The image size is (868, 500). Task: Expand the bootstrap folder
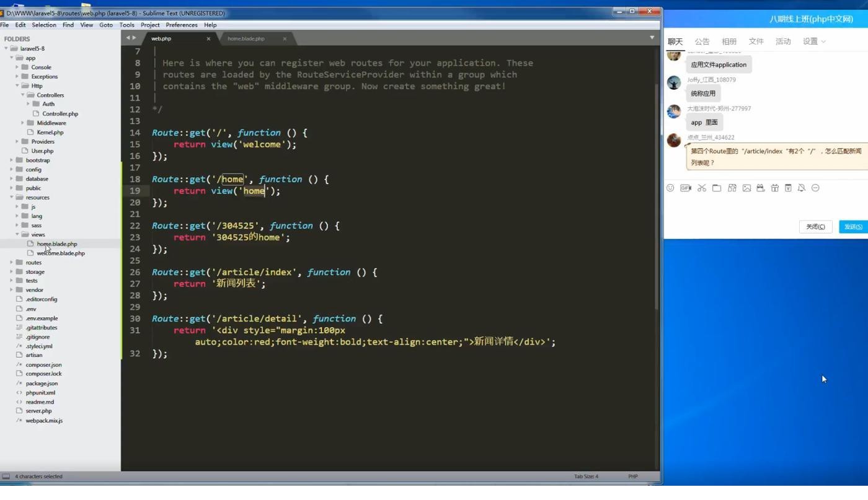pos(12,160)
